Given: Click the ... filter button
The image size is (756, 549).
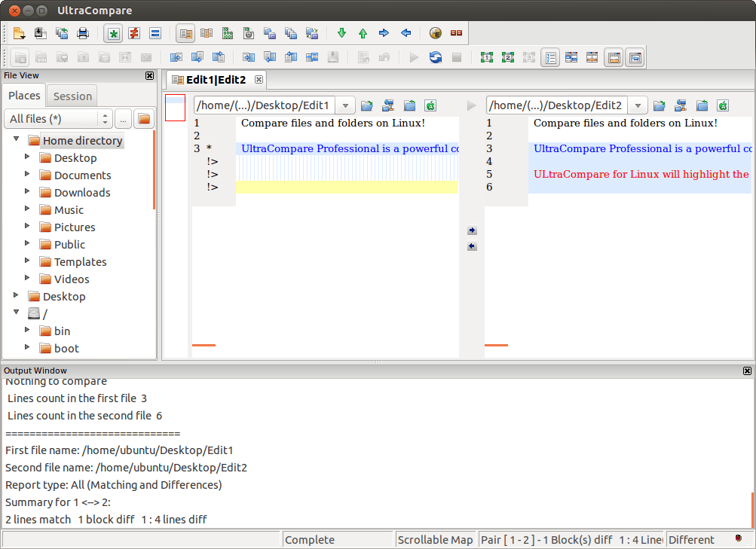Looking at the screenshot, I should (123, 119).
